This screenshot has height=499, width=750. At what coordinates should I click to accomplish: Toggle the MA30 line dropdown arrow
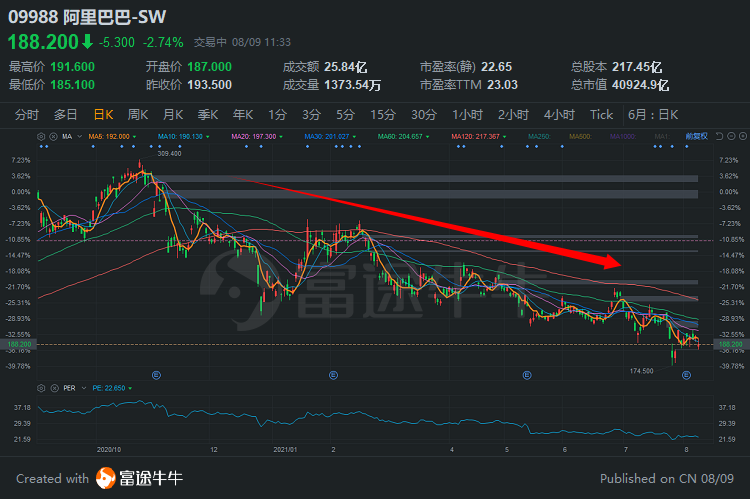354,137
